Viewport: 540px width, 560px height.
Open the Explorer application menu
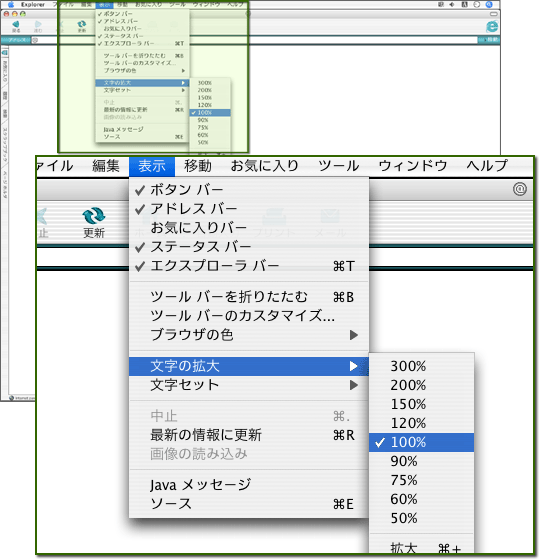(x=33, y=4)
